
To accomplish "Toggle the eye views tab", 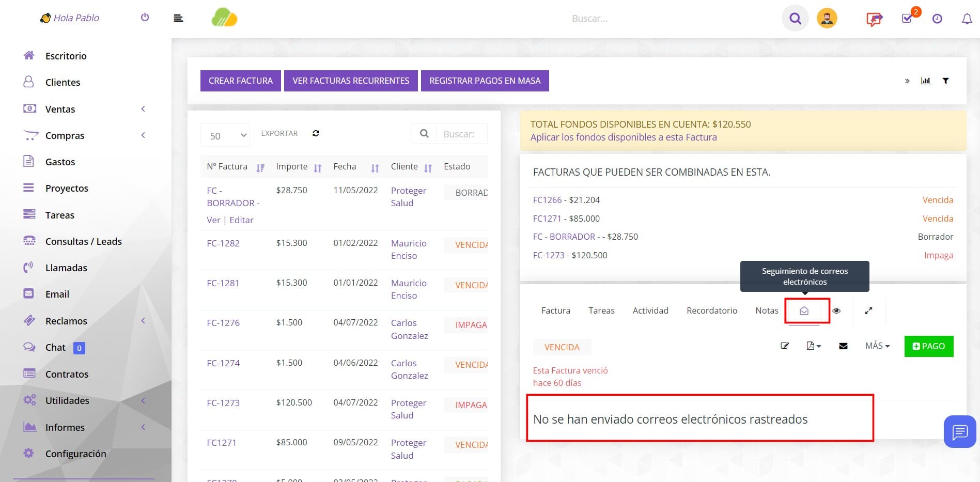I will (x=836, y=311).
